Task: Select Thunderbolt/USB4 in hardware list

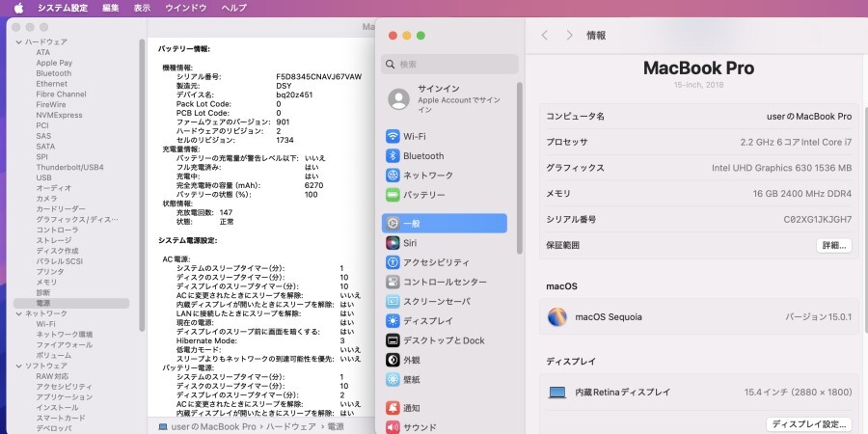Action: click(68, 168)
